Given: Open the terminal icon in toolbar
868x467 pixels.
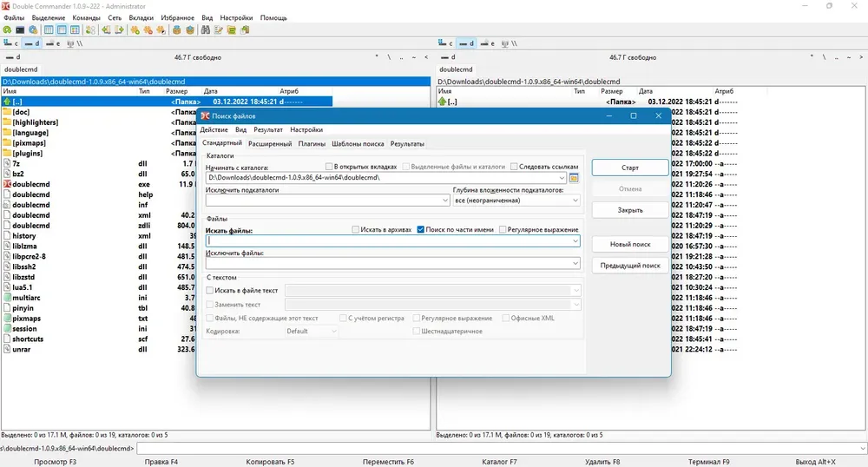Looking at the screenshot, I should (x=20, y=30).
